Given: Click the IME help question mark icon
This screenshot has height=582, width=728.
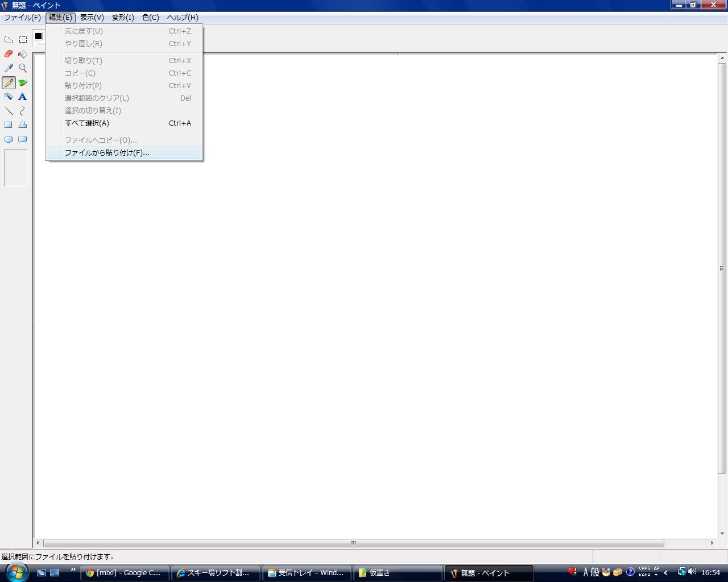Looking at the screenshot, I should pyautogui.click(x=630, y=572).
